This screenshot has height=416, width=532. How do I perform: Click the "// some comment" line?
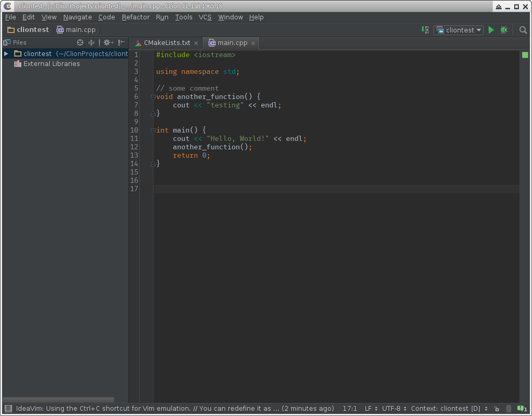pyautogui.click(x=187, y=89)
